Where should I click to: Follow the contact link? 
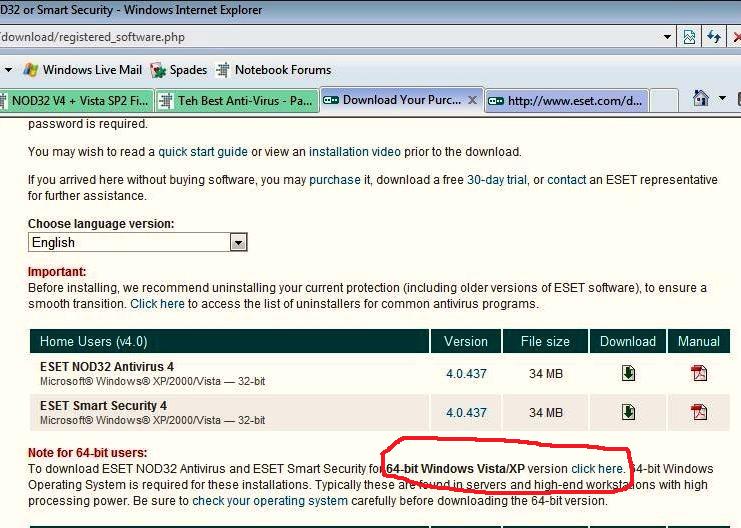(567, 180)
